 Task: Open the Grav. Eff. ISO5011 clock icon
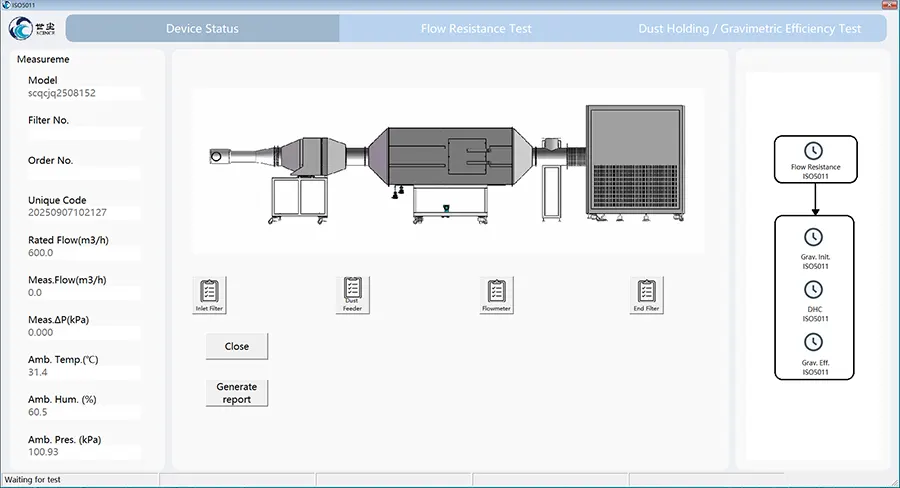click(814, 343)
